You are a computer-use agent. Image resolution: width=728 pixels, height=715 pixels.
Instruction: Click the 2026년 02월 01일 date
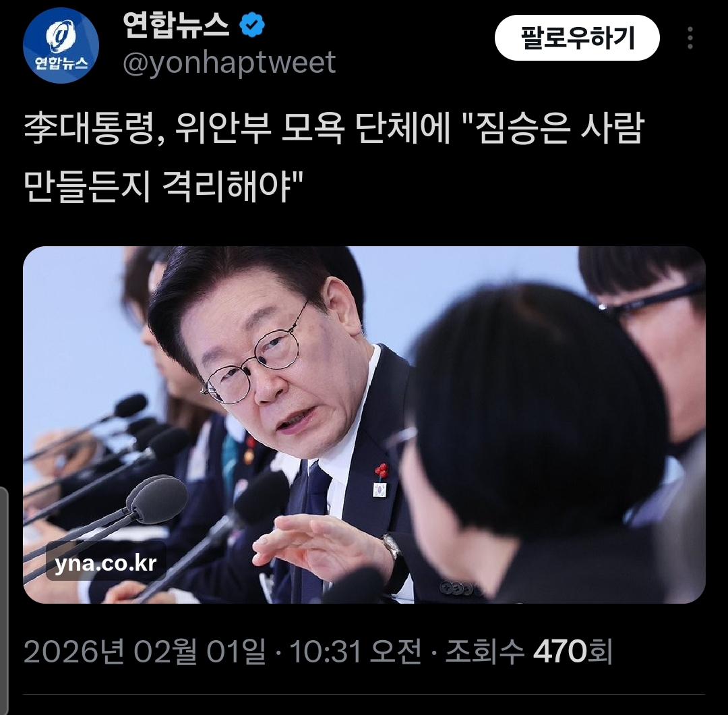coord(144,652)
